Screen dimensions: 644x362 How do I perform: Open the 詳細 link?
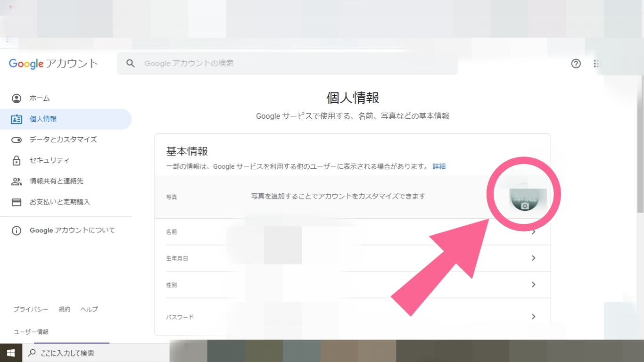(x=439, y=166)
